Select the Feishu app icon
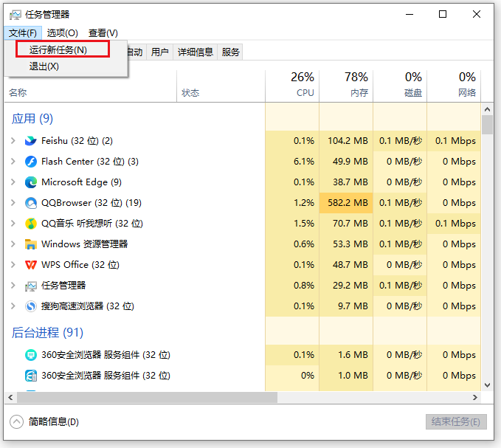 click(31, 140)
